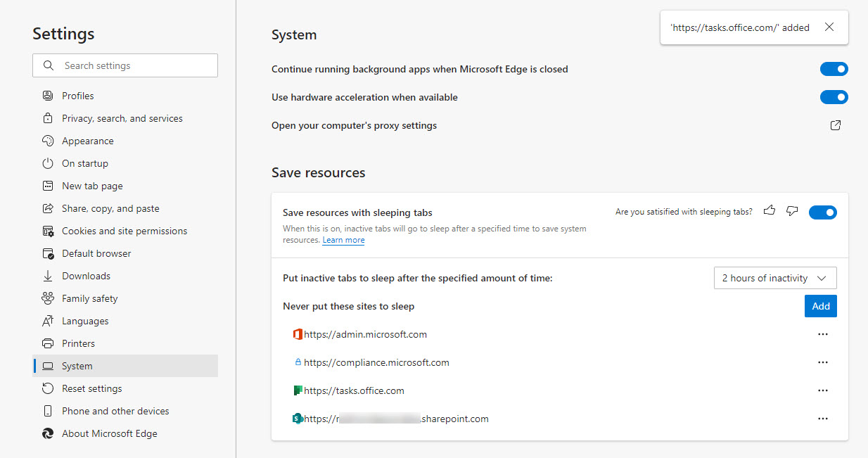Click the Edge logo beside About Microsoft Edge
868x458 pixels.
coord(48,433)
